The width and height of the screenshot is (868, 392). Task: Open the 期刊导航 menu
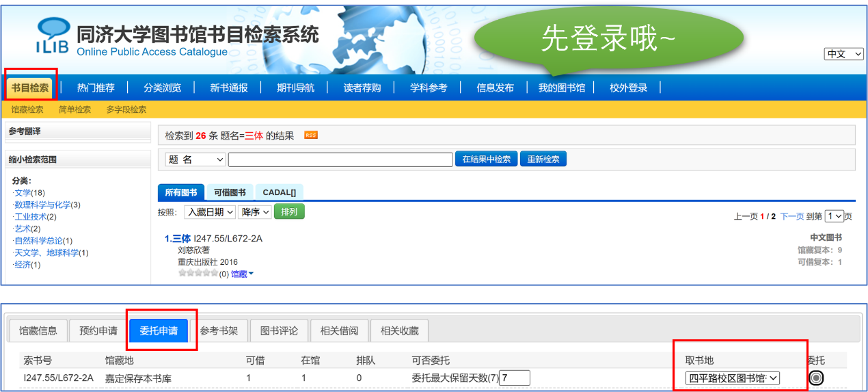pyautogui.click(x=295, y=88)
